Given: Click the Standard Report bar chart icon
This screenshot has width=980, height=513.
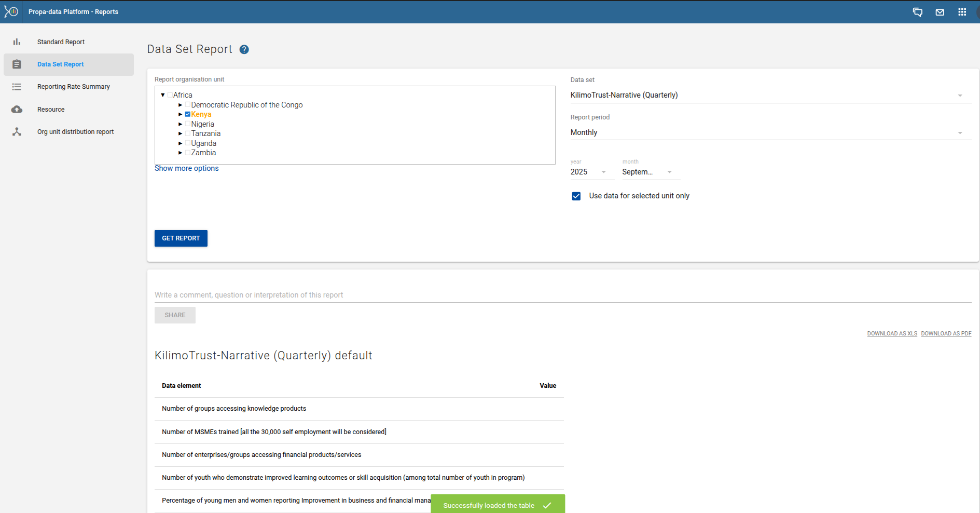Looking at the screenshot, I should click(x=17, y=42).
